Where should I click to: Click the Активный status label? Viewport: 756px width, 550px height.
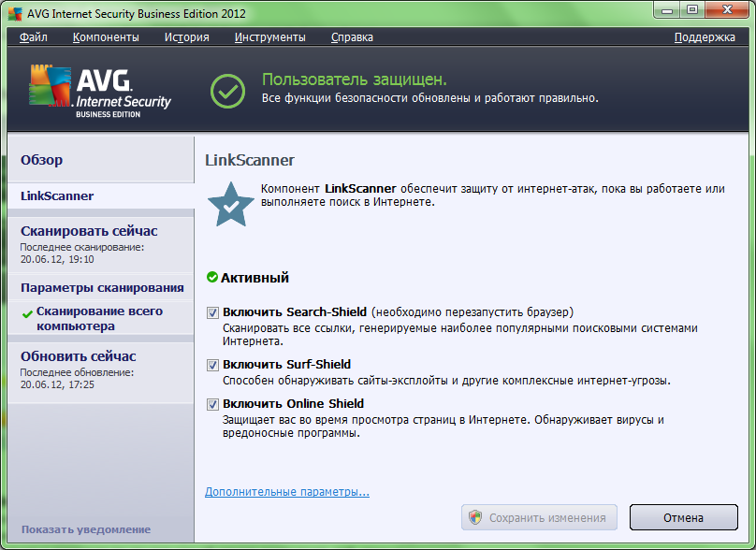(254, 278)
